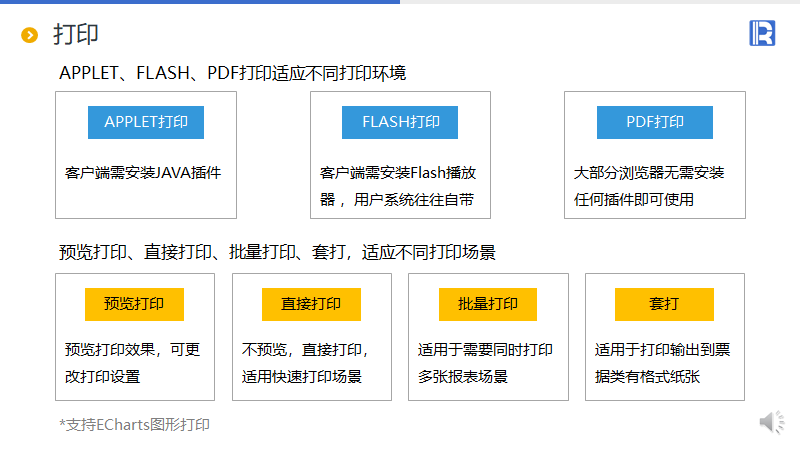Select the 套打 yellow label
The image size is (800, 450).
(664, 305)
